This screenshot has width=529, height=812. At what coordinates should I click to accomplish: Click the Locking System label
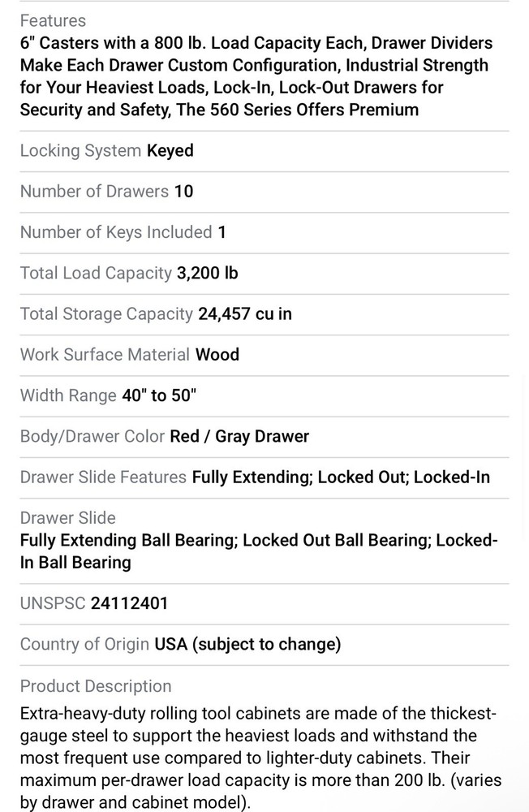coord(80,150)
